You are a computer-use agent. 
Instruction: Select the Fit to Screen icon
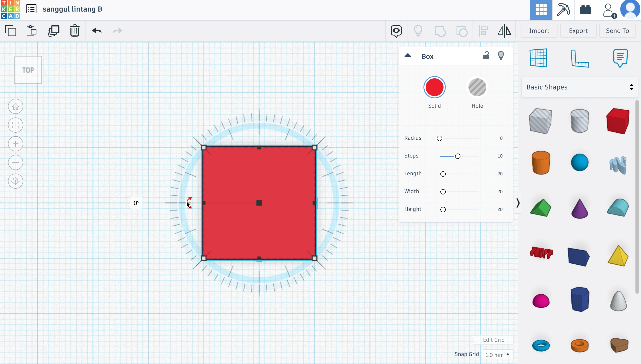(15, 125)
